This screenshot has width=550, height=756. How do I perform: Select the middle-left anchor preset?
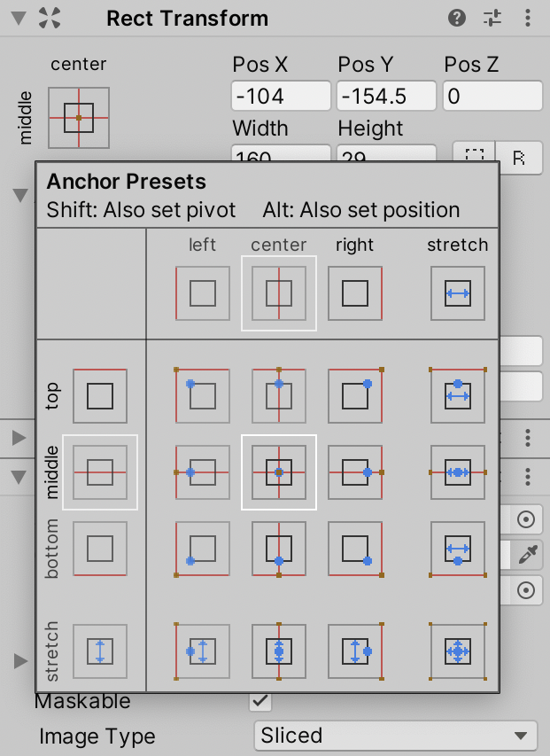[203, 472]
